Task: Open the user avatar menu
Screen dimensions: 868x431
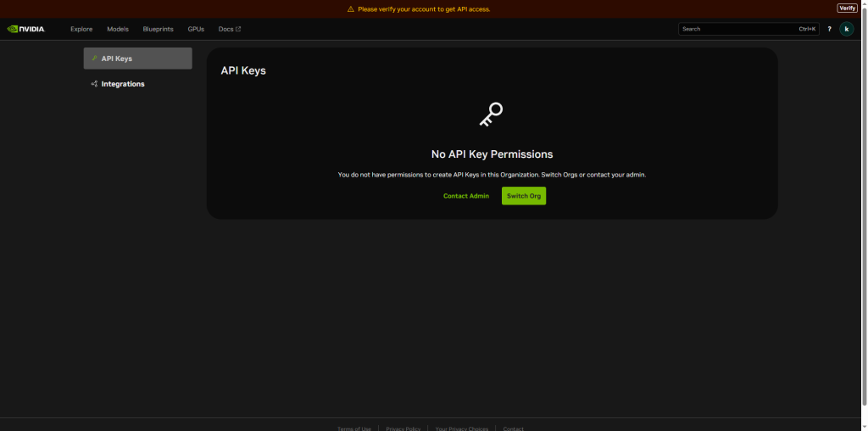Action: tap(846, 29)
